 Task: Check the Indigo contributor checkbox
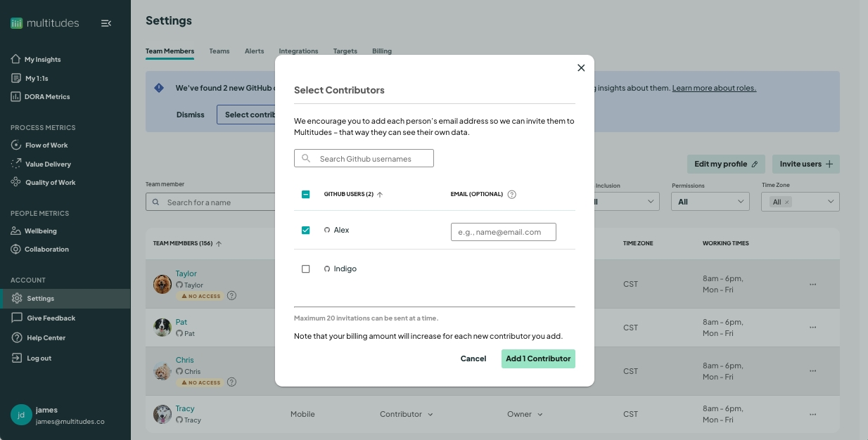pos(305,269)
